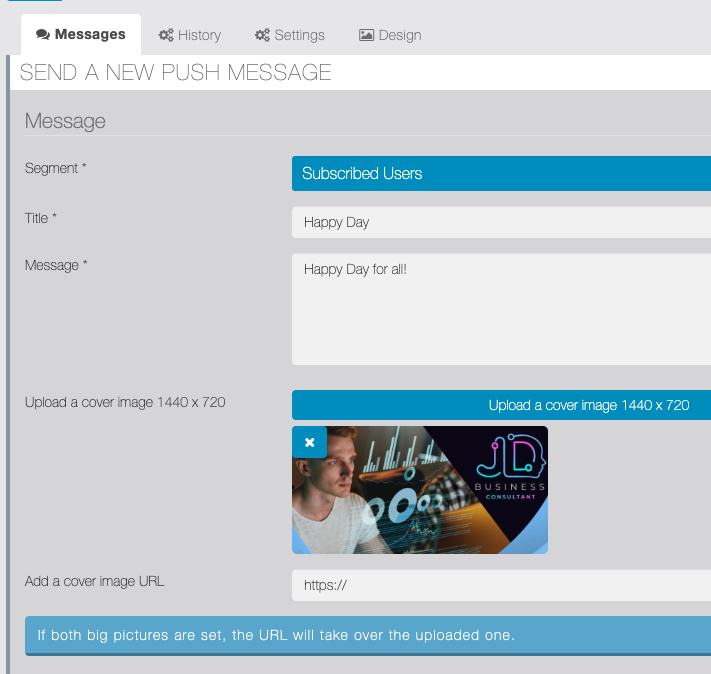The image size is (711, 674).
Task: Open the Settings tab
Action: (289, 35)
